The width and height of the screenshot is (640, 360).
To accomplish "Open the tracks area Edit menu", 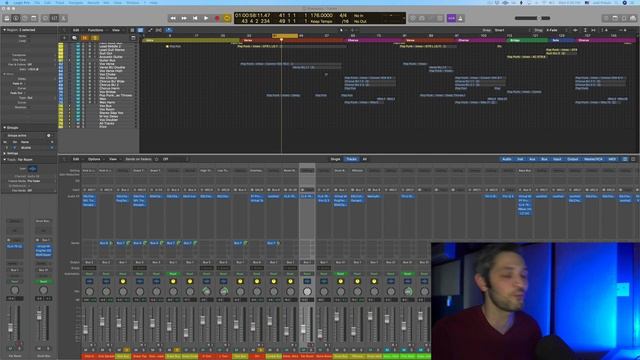I will (x=76, y=30).
